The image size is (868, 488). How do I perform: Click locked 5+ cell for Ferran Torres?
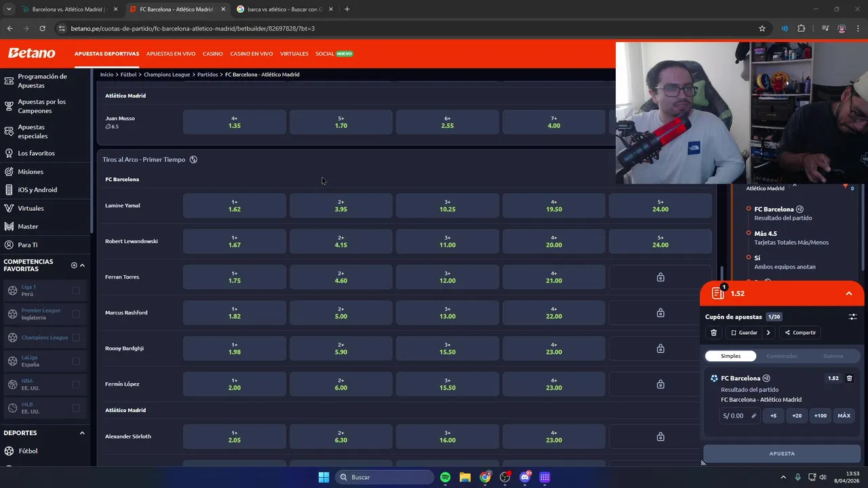[x=660, y=277]
